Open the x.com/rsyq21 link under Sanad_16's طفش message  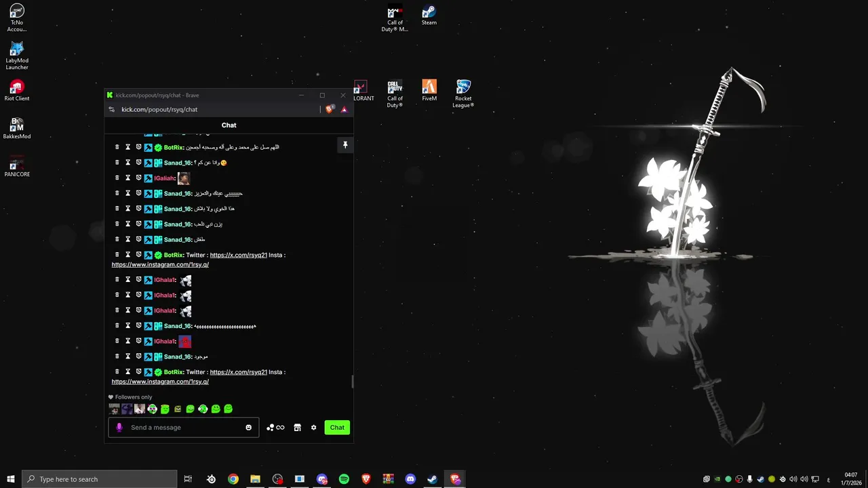point(238,255)
